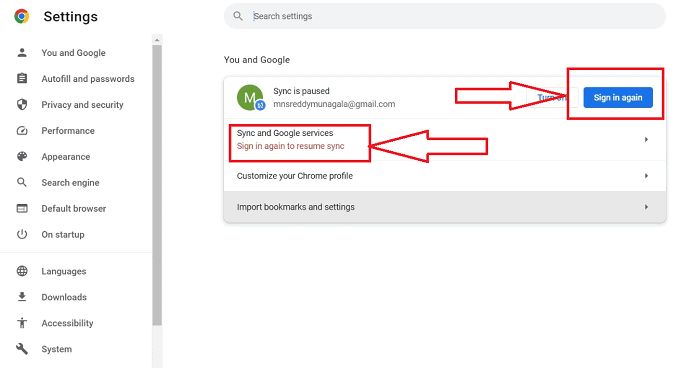Click the person icon beside You and Google

click(22, 52)
